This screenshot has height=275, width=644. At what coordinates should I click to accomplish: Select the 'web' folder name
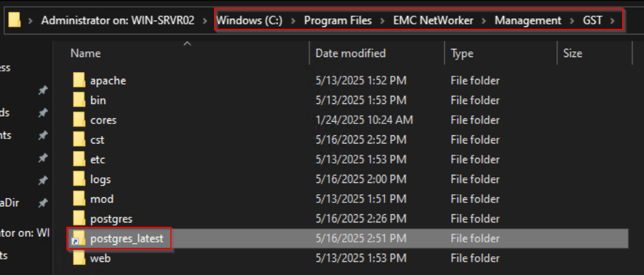tap(100, 258)
